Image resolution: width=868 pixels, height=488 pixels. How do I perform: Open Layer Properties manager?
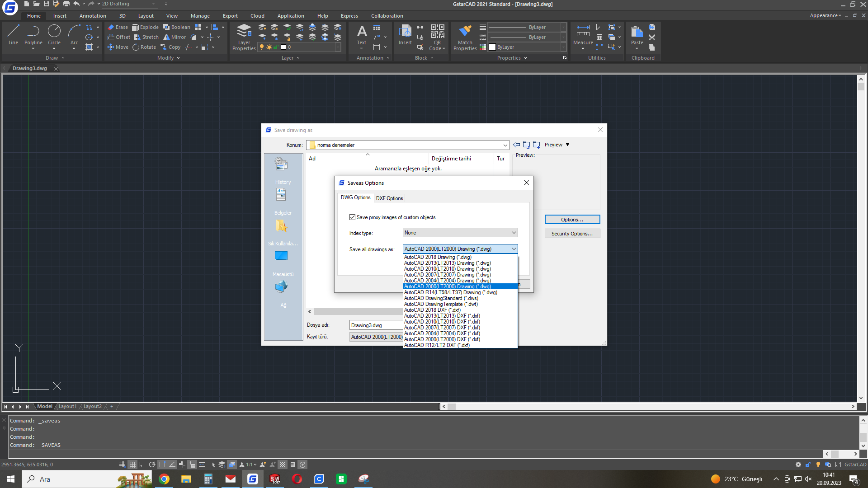click(244, 37)
